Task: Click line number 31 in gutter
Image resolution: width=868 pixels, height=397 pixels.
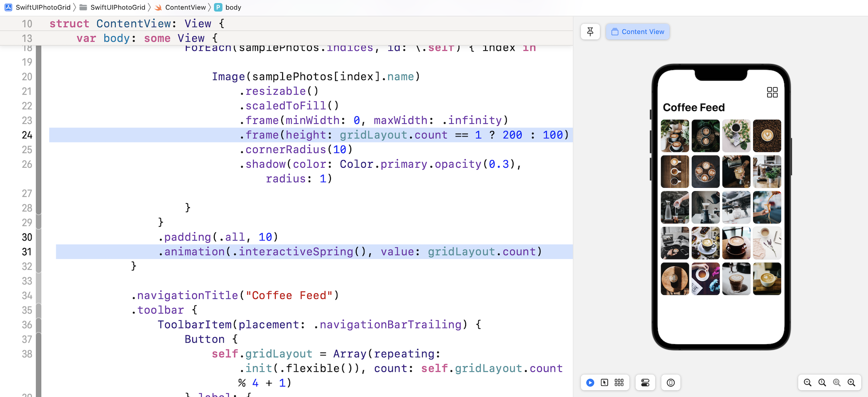Action: (27, 252)
